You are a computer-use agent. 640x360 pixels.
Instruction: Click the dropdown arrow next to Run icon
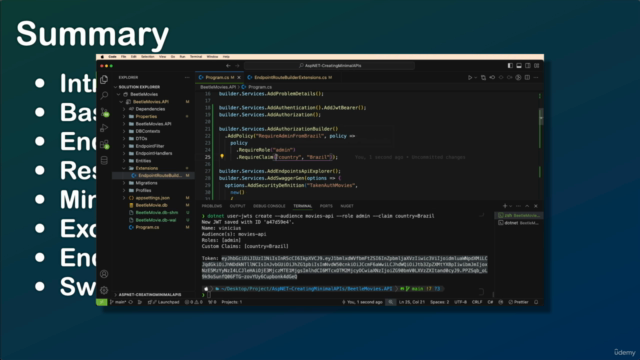coord(476,78)
